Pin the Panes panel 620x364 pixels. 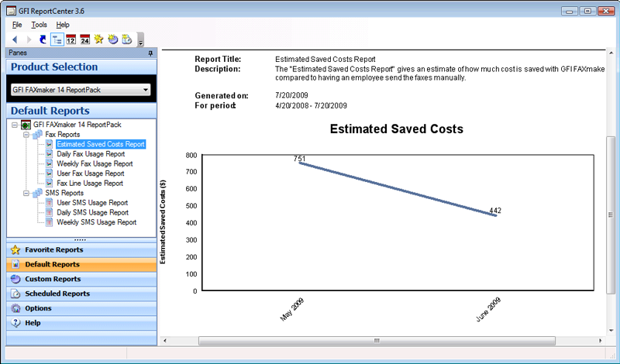[x=150, y=53]
